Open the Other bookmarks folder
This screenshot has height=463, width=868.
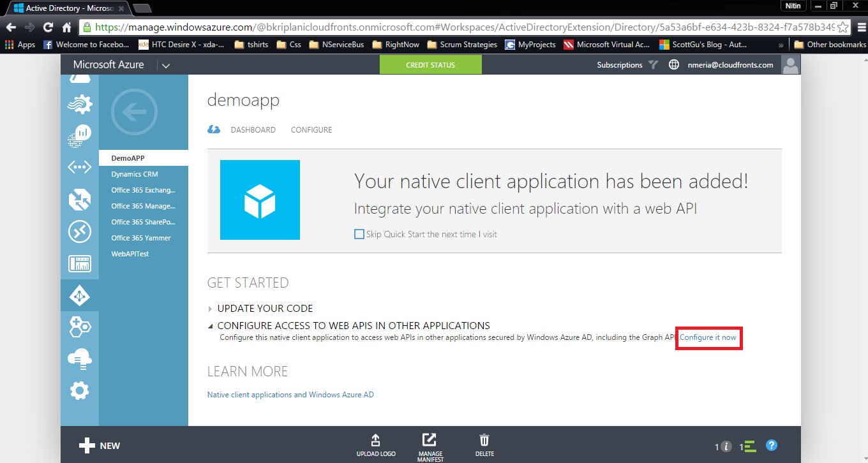point(830,45)
